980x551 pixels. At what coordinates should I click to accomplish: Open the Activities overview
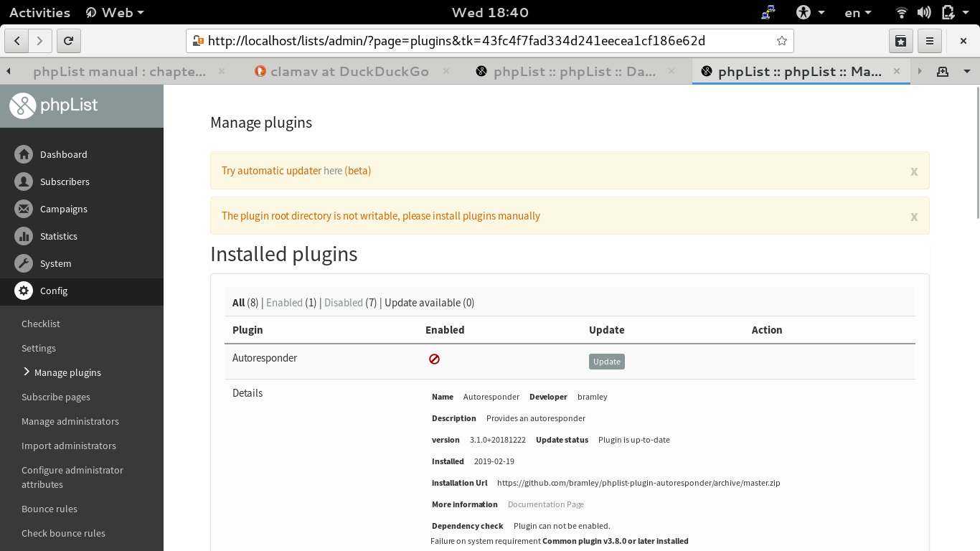pos(39,11)
